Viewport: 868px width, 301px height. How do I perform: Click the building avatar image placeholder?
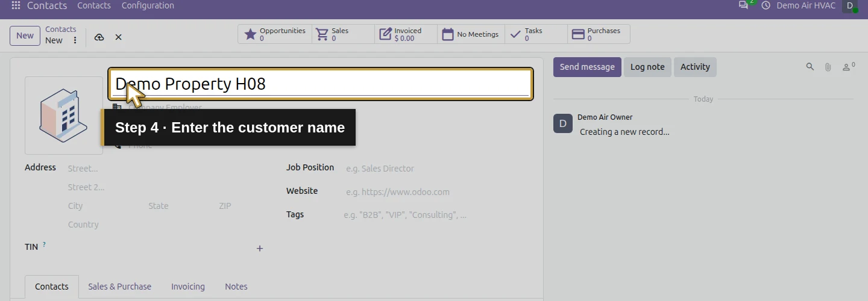(x=64, y=116)
